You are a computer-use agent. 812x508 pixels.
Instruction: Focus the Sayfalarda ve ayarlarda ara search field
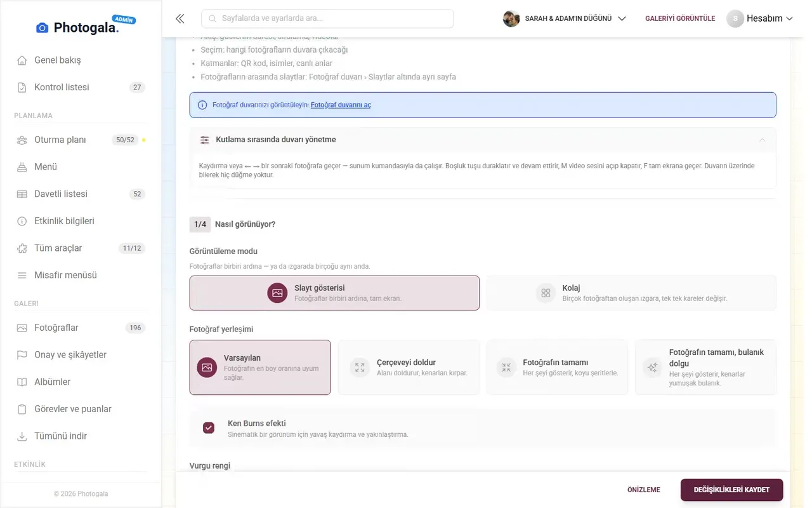click(327, 18)
